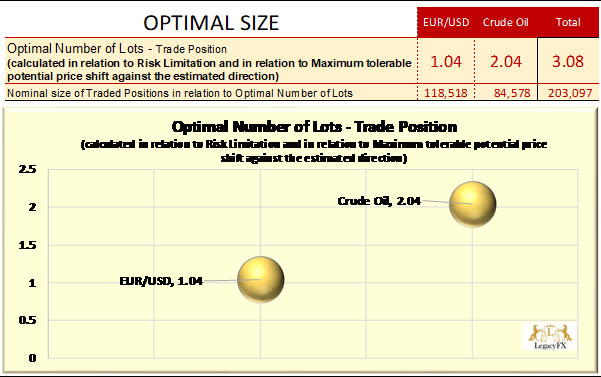Click the EUR/USD gold bubble data point
This screenshot has width=601, height=377.
point(261,280)
